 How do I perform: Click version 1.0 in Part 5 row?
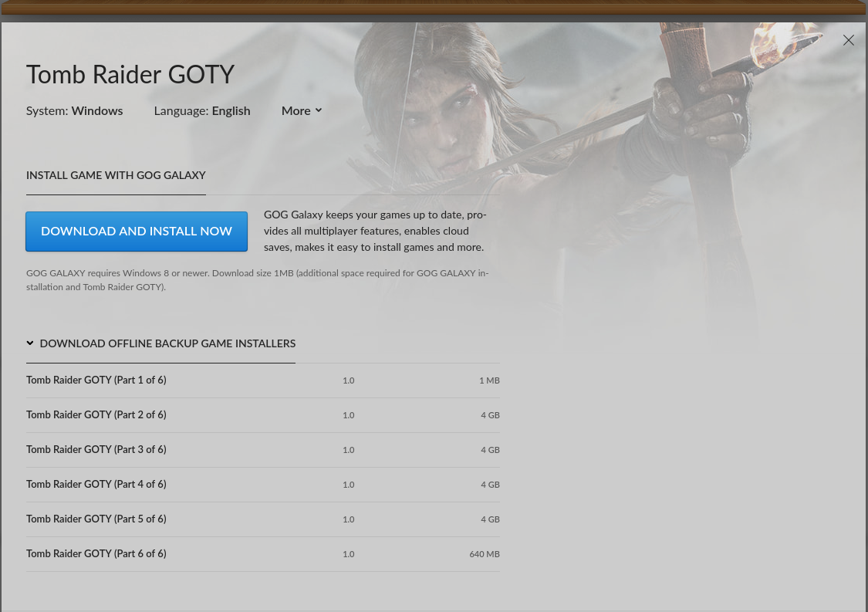pos(348,519)
